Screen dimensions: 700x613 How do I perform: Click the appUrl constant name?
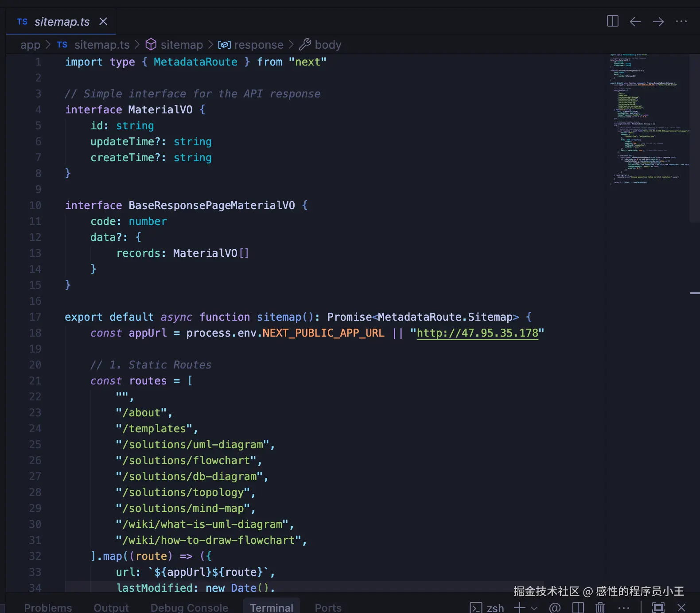click(x=148, y=333)
